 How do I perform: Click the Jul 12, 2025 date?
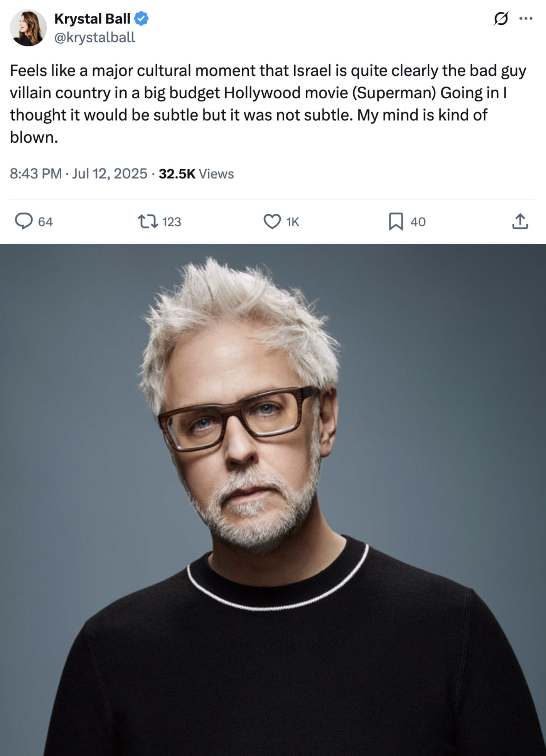coord(110,174)
